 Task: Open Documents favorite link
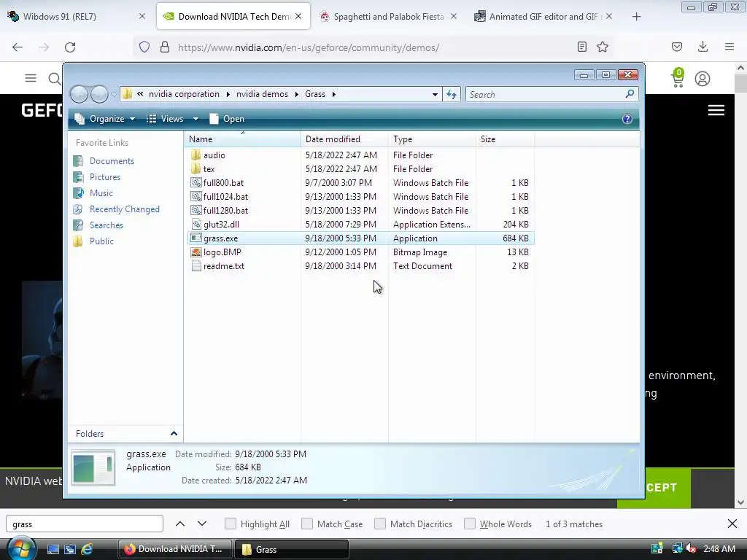click(112, 161)
